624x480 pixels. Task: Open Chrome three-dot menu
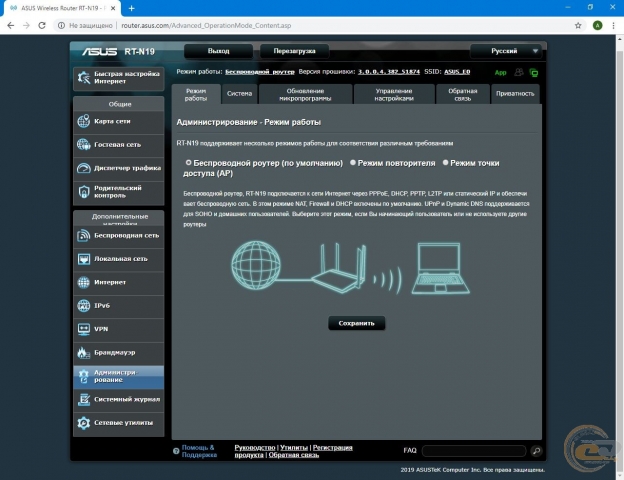coord(613,25)
